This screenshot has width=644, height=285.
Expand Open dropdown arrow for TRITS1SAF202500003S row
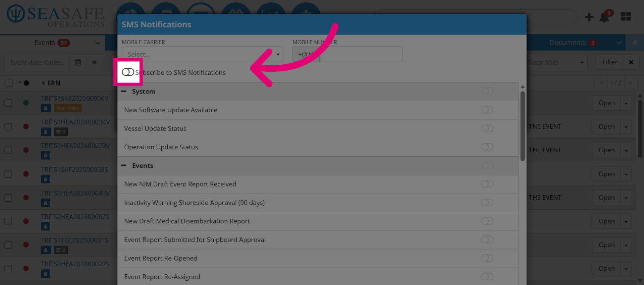(626, 174)
